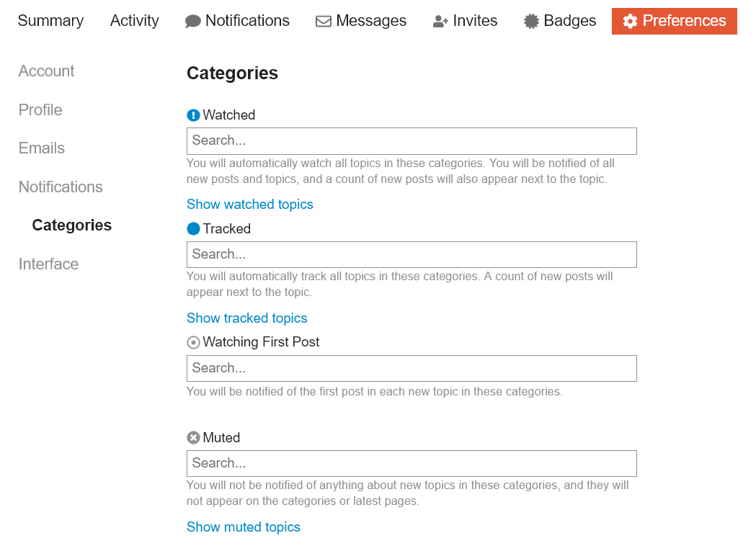The height and width of the screenshot is (546, 756).
Task: Click the text starting 'You will not be notified of anything'
Action: coord(407,493)
